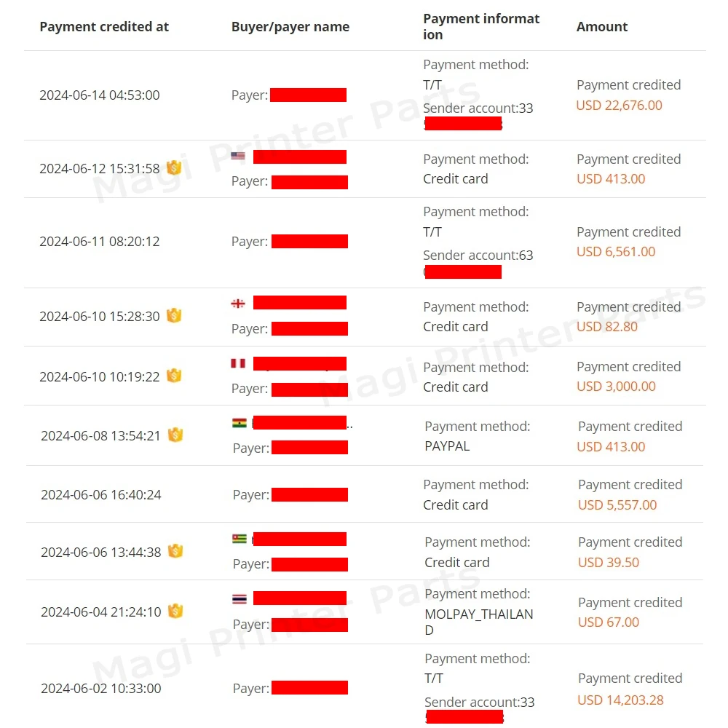
Task: Click the gold badge next to 2024-06-10 15:28:30
Action: tap(173, 316)
